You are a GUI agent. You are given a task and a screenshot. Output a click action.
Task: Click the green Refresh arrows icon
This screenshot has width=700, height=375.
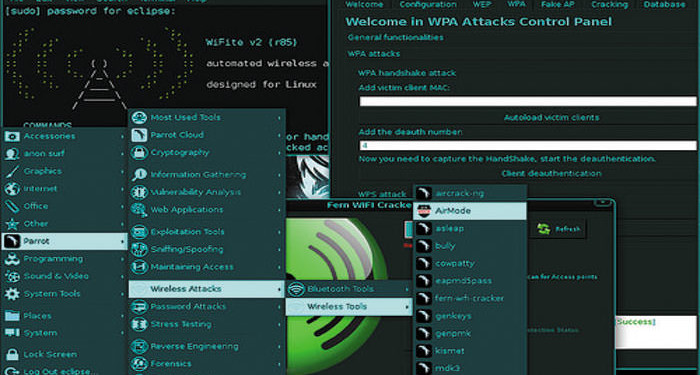coord(543,229)
